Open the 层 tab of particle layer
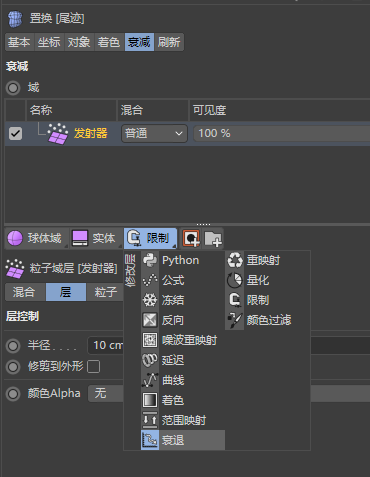The height and width of the screenshot is (477, 370). tap(66, 292)
